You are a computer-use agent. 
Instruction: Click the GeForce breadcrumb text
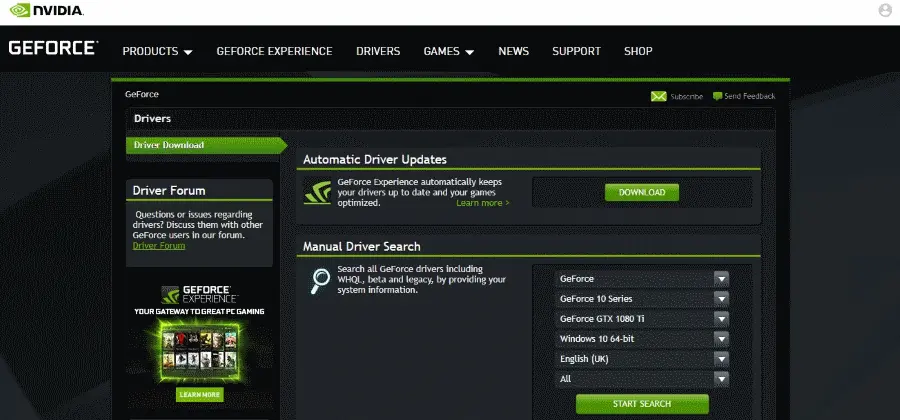[142, 94]
